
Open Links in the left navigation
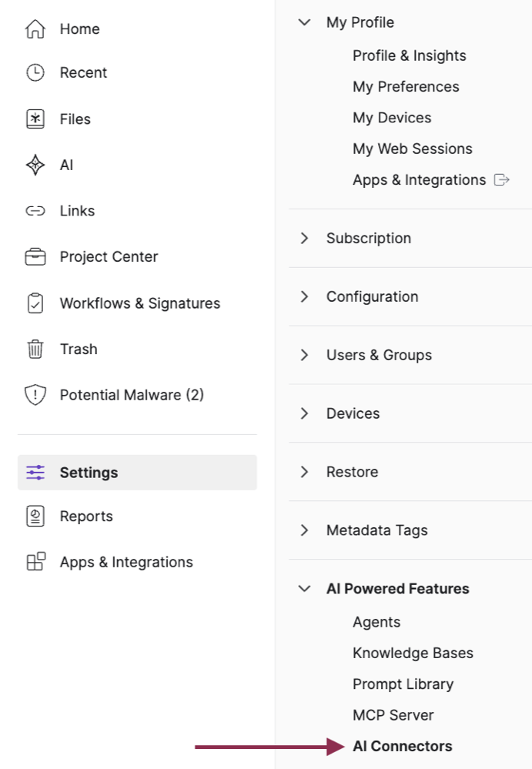(77, 211)
